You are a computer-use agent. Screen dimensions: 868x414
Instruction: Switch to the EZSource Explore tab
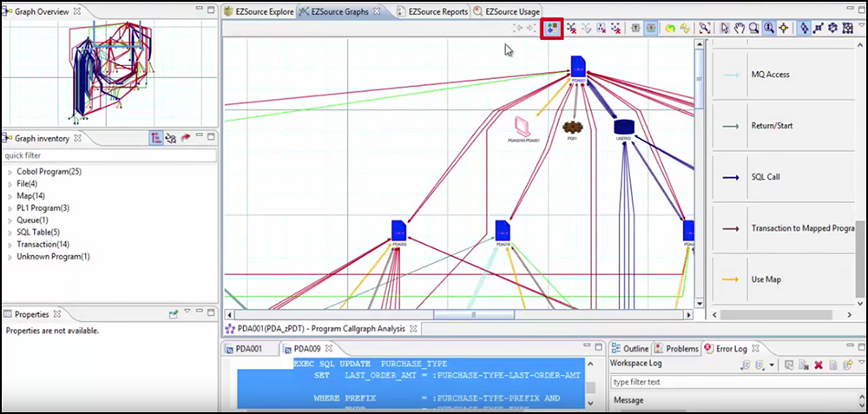[259, 11]
